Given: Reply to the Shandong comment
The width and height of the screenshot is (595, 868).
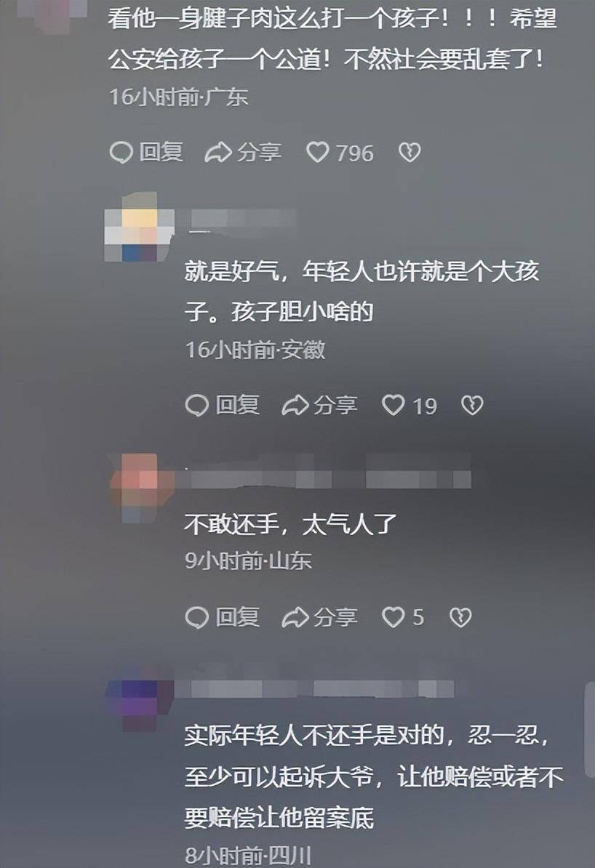Looking at the screenshot, I should (x=222, y=617).
